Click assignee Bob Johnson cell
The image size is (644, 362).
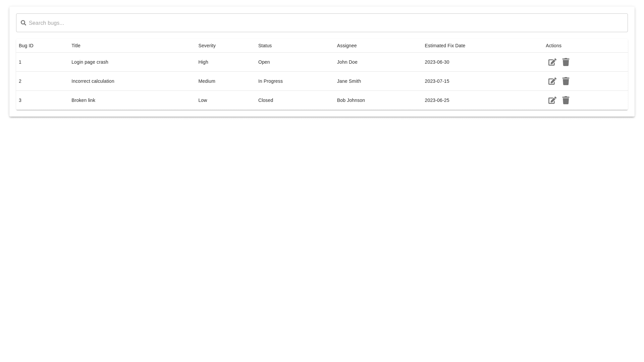[351, 100]
